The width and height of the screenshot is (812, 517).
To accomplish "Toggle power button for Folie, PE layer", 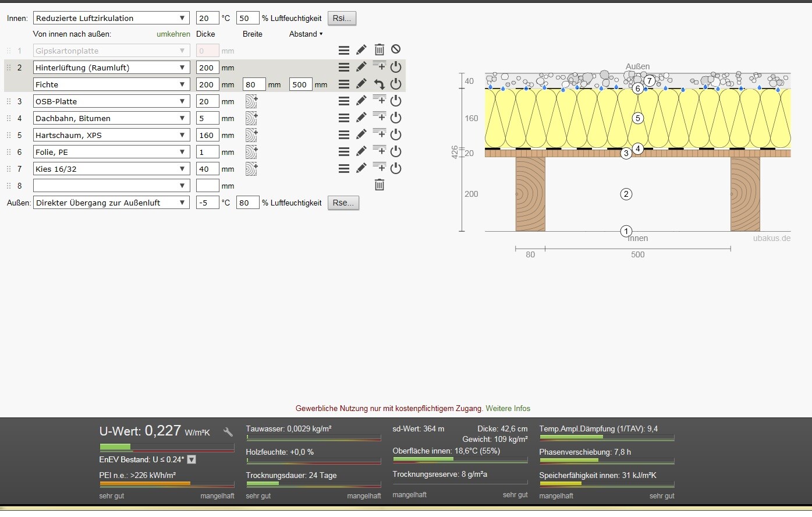I will (396, 151).
